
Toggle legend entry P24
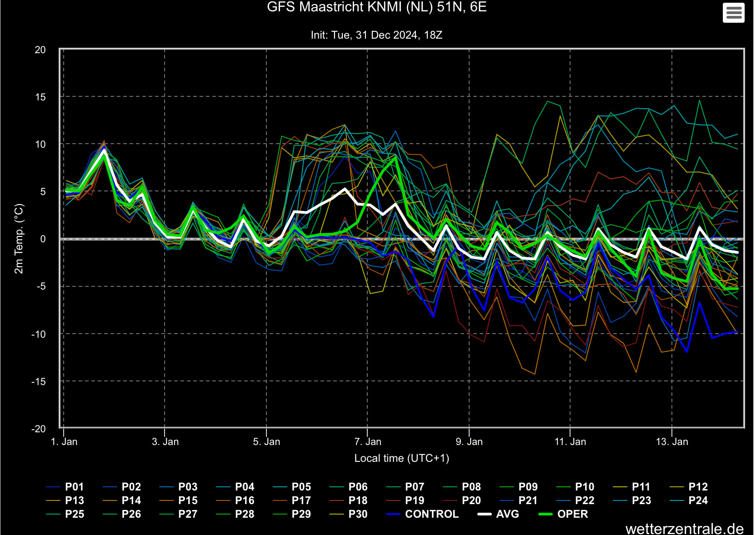(689, 500)
